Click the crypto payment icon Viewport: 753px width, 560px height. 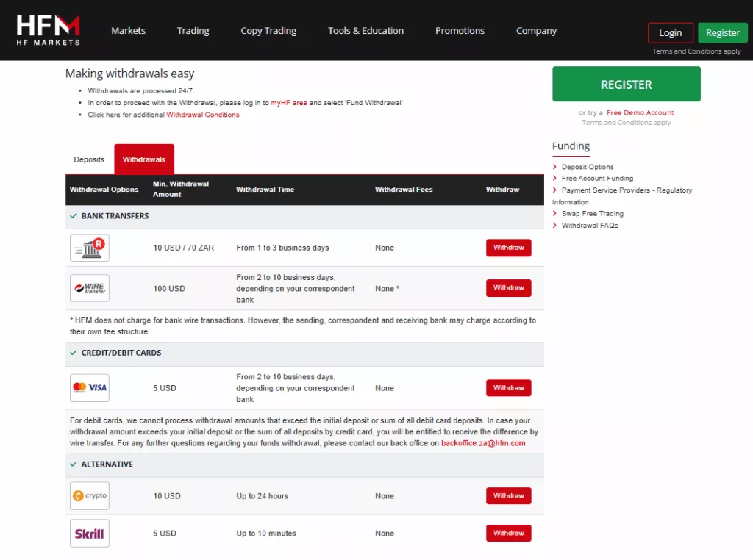click(89, 496)
